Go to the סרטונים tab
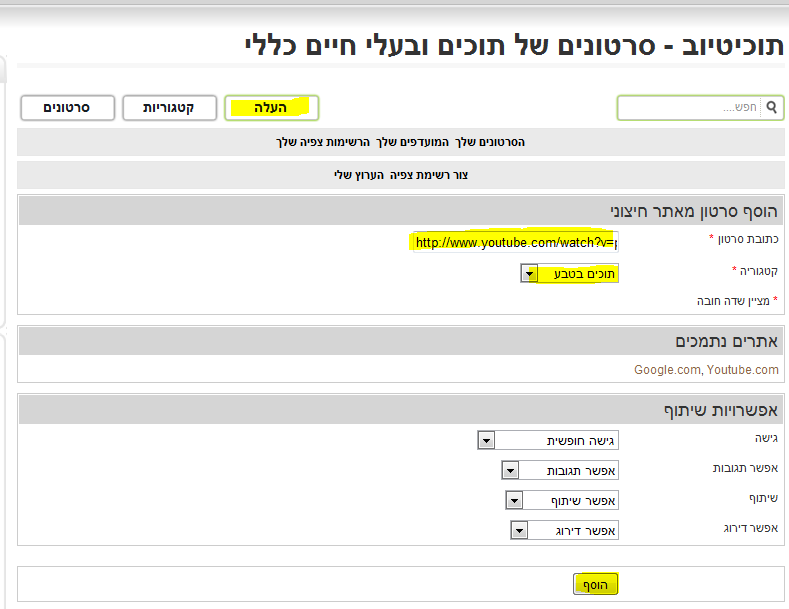 (x=68, y=108)
